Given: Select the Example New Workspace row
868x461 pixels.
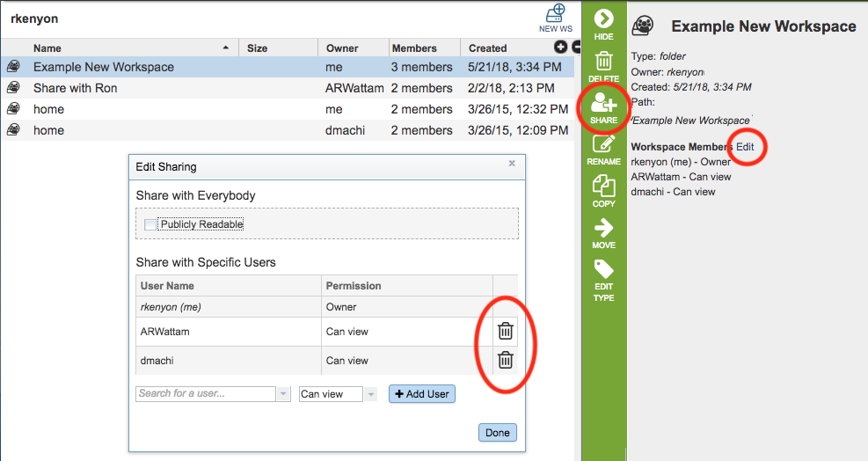Looking at the screenshot, I should 288,67.
